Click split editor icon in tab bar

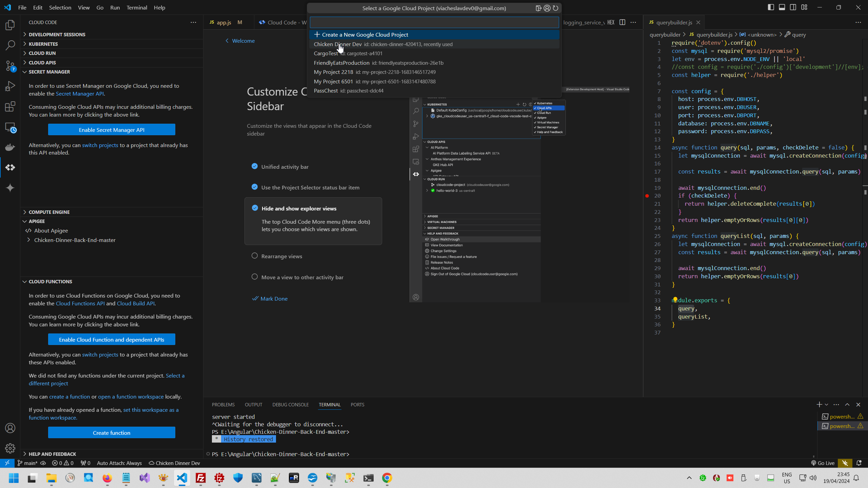[622, 22]
